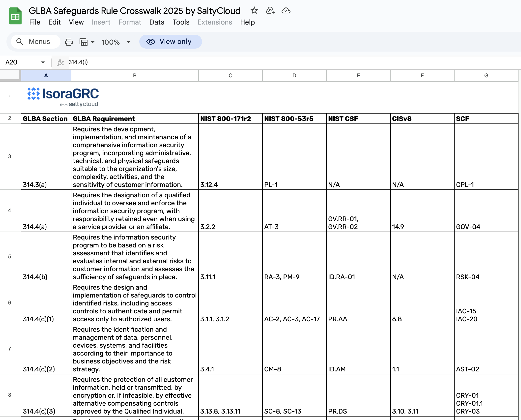
Task: Select row 5 header
Action: [10, 257]
